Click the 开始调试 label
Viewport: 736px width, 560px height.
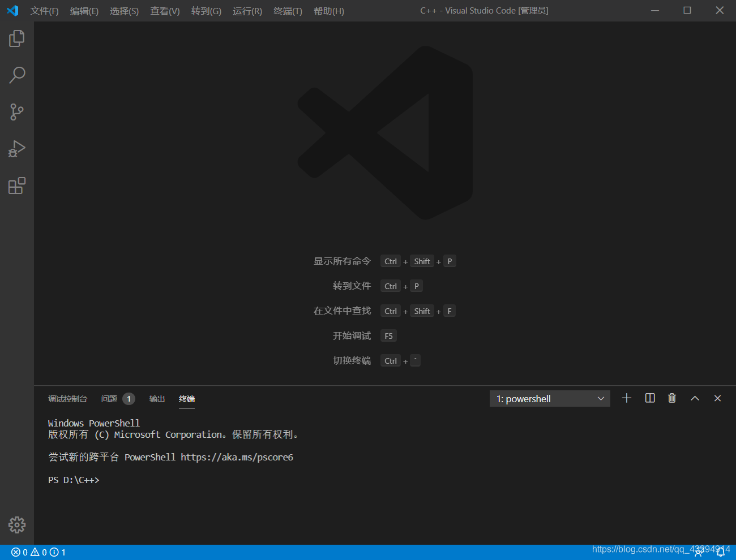click(352, 336)
